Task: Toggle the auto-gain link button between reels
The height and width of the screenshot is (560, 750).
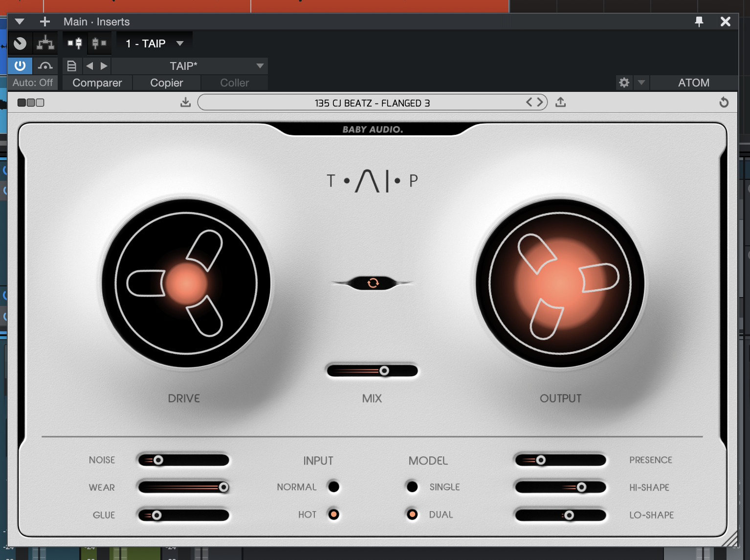Action: click(x=373, y=283)
